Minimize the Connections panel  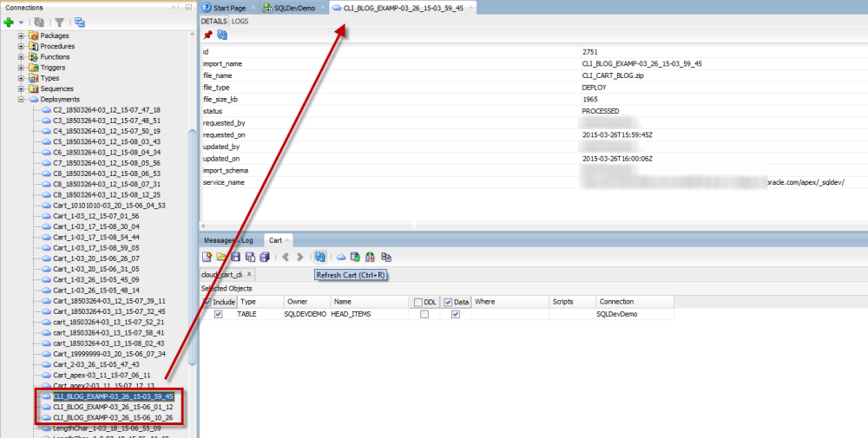[x=188, y=7]
